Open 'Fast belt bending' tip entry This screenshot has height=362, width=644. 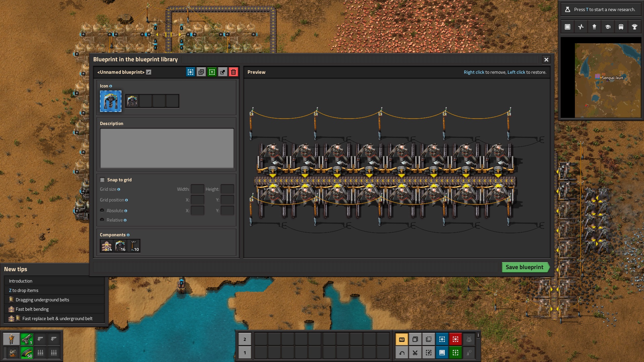point(32,309)
